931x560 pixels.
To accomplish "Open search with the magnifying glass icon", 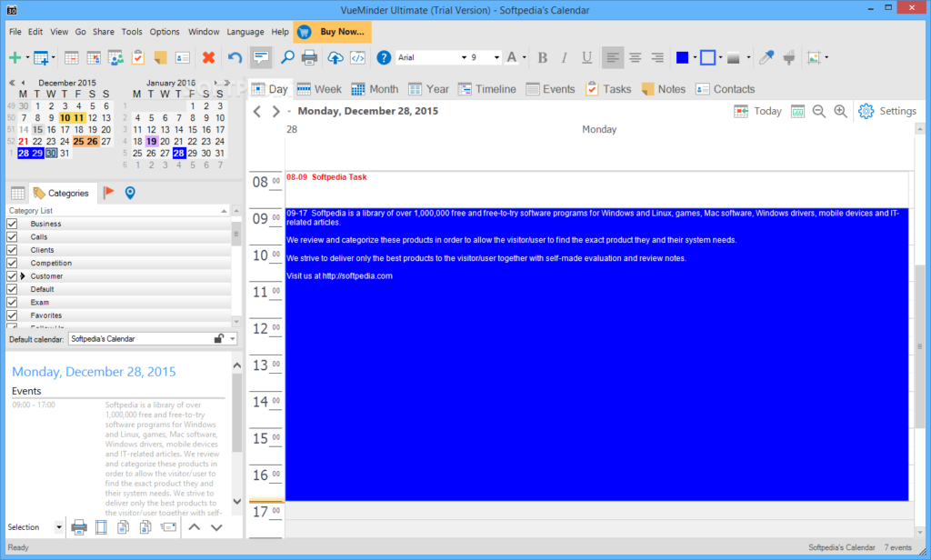I will [x=286, y=57].
